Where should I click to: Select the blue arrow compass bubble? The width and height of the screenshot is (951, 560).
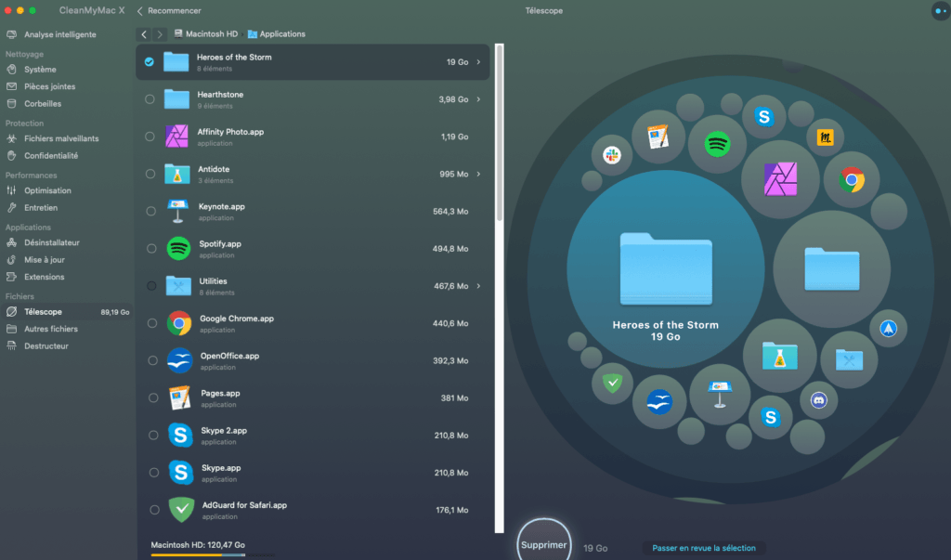click(889, 328)
